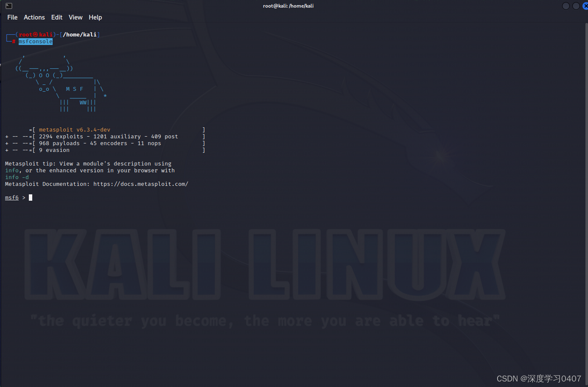Click the terminal vertical scrollbar
Screen dimensions: 588x387
point(586,204)
